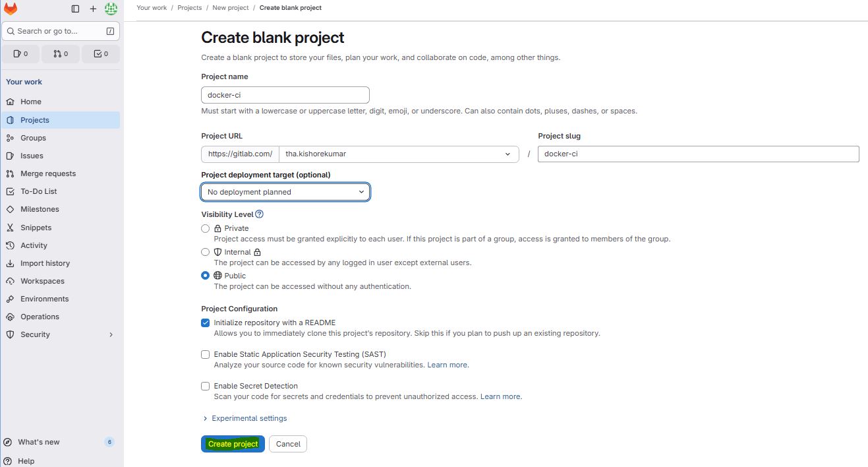Go to Milestones in the sidebar

pyautogui.click(x=40, y=209)
